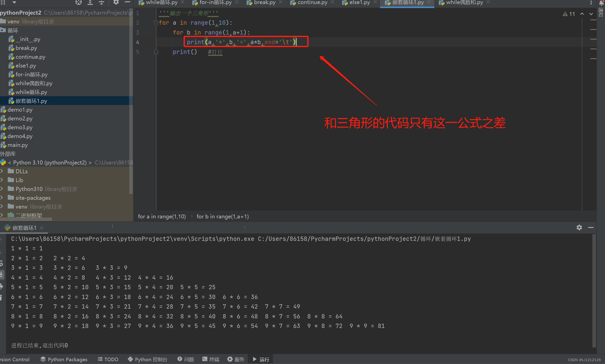Close the 嵌套循环1 run tab
The width and height of the screenshot is (605, 364).
coord(42,228)
